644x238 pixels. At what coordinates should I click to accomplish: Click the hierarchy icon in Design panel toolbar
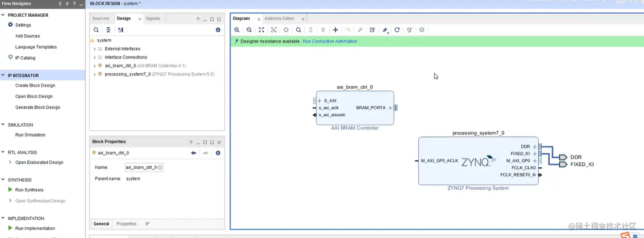tap(121, 30)
